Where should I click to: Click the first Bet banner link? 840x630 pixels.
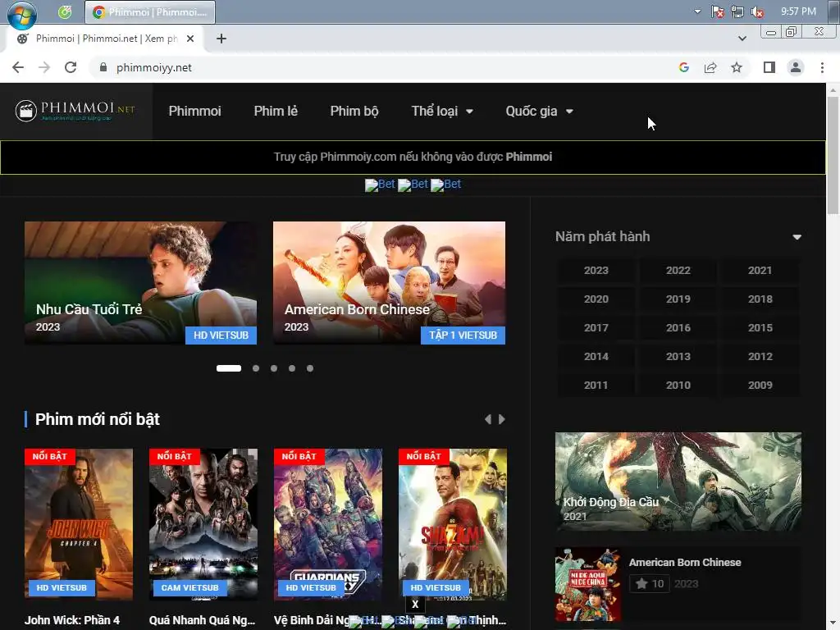[380, 185]
